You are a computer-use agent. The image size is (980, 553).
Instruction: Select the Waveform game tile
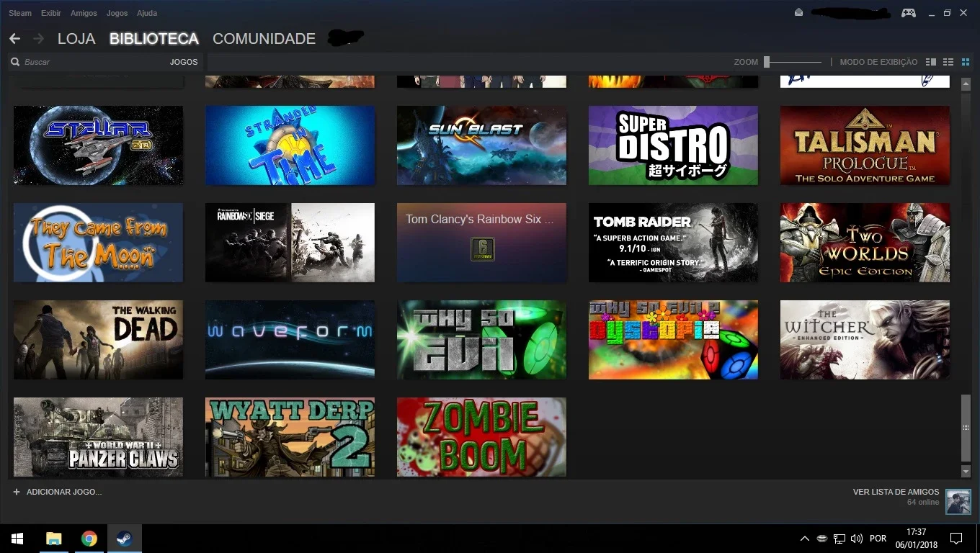point(290,340)
